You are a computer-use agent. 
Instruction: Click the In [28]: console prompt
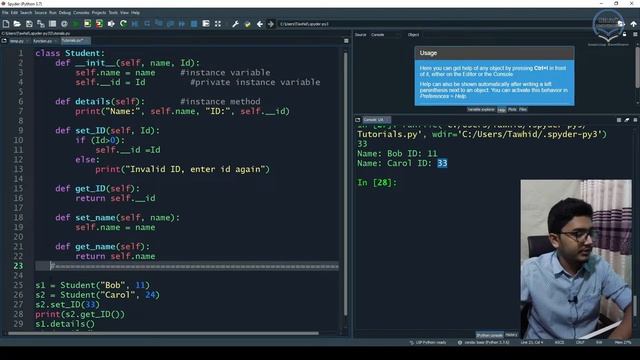(x=377, y=182)
